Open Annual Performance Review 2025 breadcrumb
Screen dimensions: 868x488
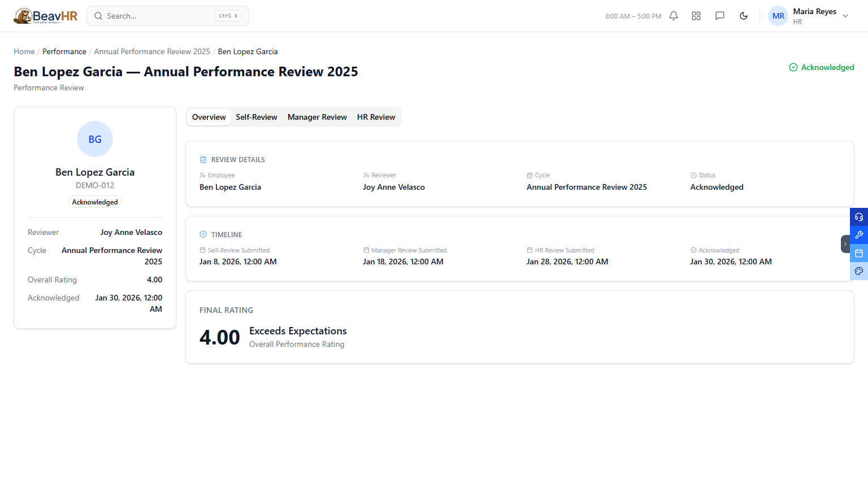[x=152, y=51]
